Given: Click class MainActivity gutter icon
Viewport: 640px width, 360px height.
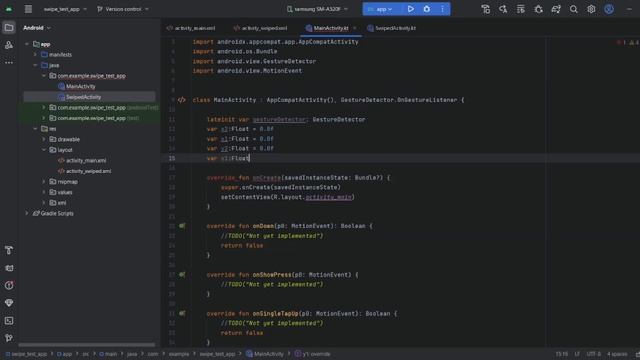Looking at the screenshot, I should point(182,100).
